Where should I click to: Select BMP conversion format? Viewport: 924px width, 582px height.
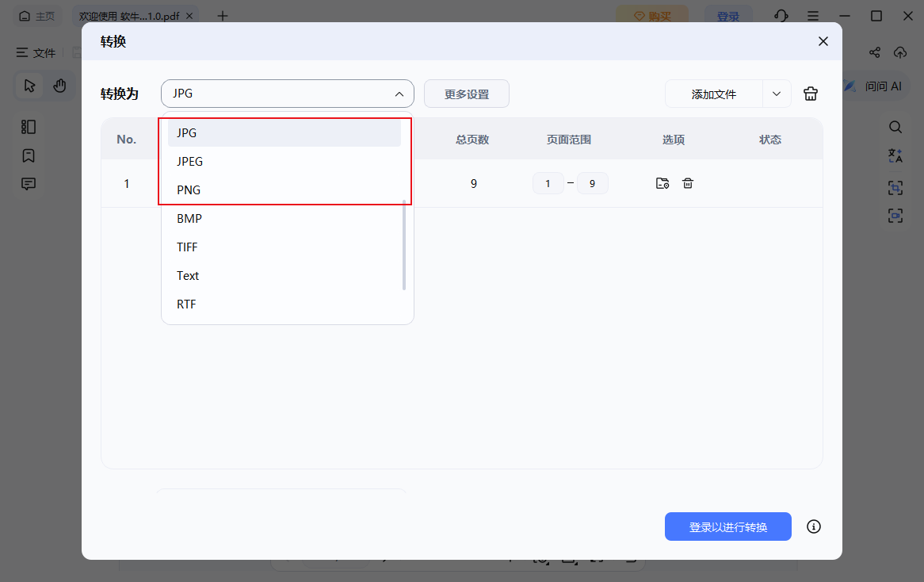(284, 219)
